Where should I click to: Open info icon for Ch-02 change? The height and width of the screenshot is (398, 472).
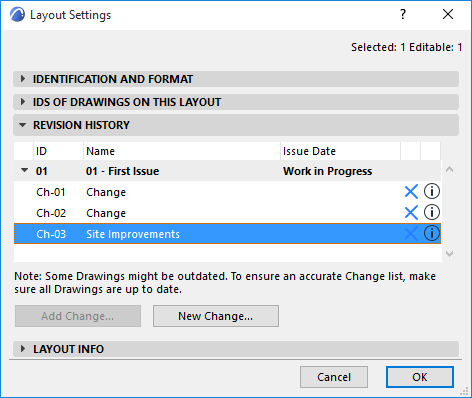[x=432, y=212]
